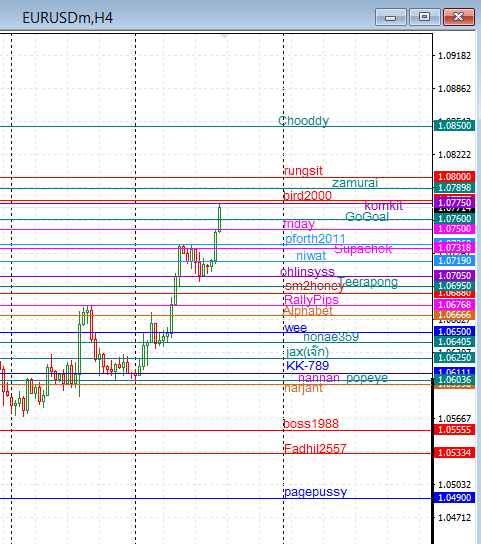The image size is (481, 544).
Task: Click the 1.08222 price scale label
Action: (455, 155)
